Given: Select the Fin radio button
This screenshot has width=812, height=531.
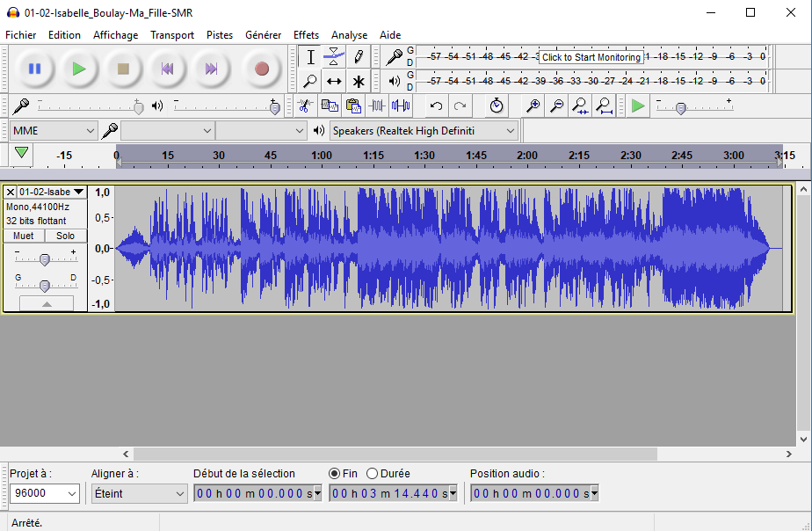Looking at the screenshot, I should [335, 474].
